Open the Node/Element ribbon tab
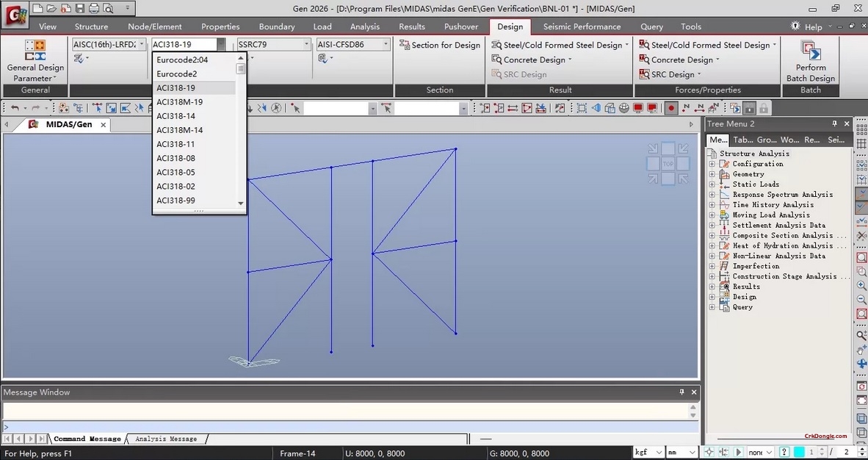This screenshot has width=868, height=460. tap(154, 26)
